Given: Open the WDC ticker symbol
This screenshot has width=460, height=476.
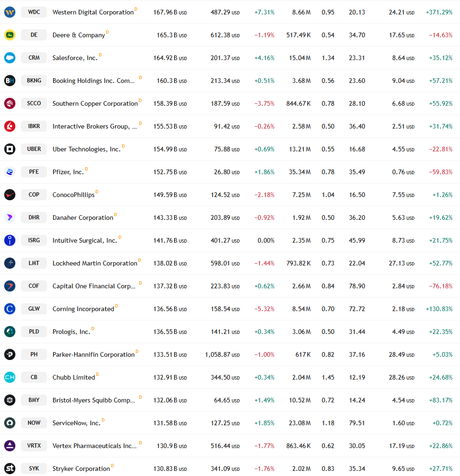Looking at the screenshot, I should tap(34, 12).
